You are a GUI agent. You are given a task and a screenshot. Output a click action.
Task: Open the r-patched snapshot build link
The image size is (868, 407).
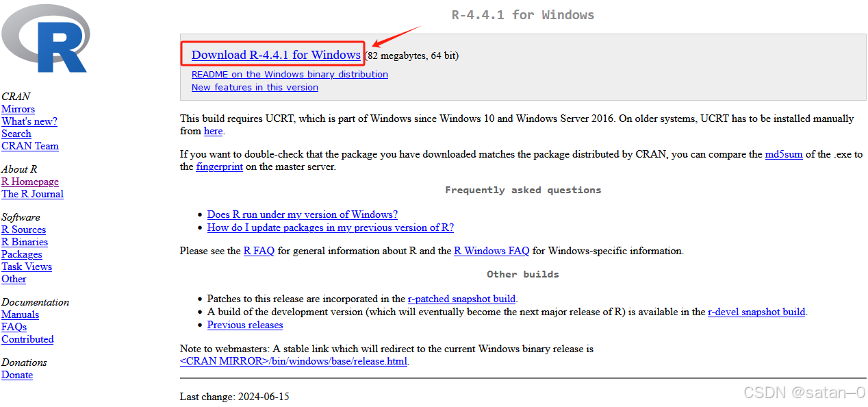462,299
